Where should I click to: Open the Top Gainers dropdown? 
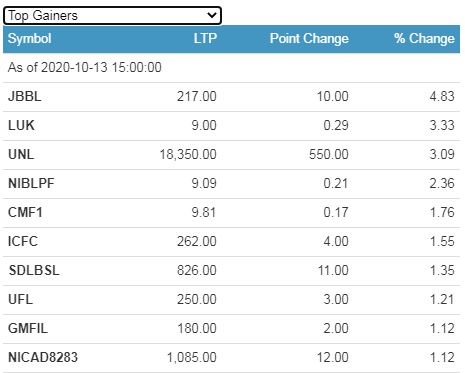[112, 16]
